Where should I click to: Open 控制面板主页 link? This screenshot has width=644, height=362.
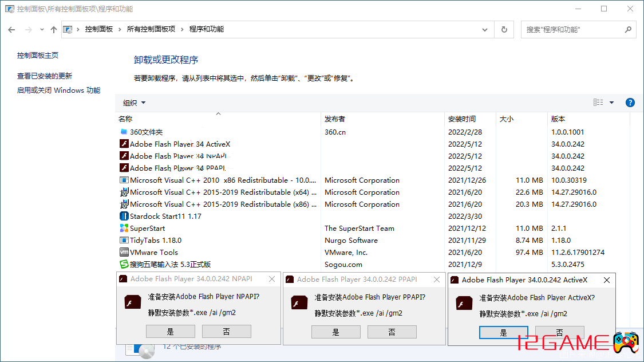pyautogui.click(x=37, y=56)
